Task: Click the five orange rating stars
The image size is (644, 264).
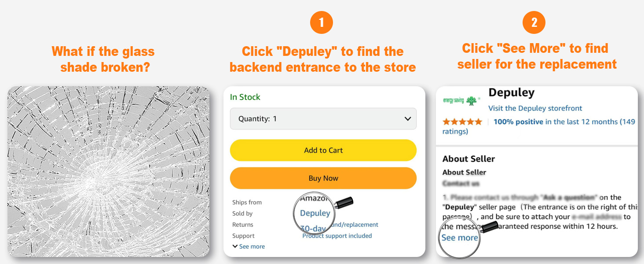Action: point(462,122)
